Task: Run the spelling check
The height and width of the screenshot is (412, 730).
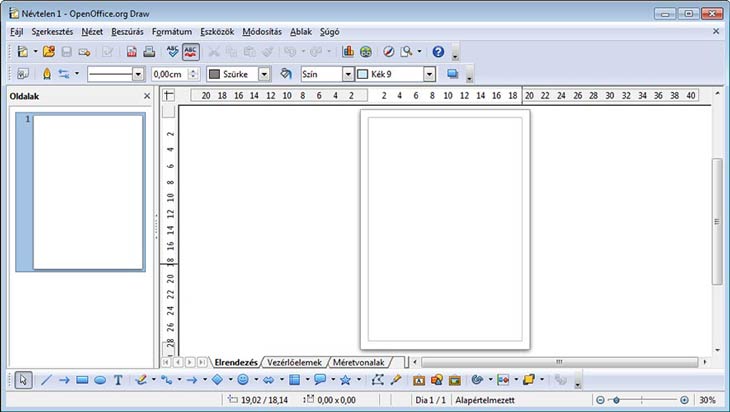Action: click(x=172, y=52)
